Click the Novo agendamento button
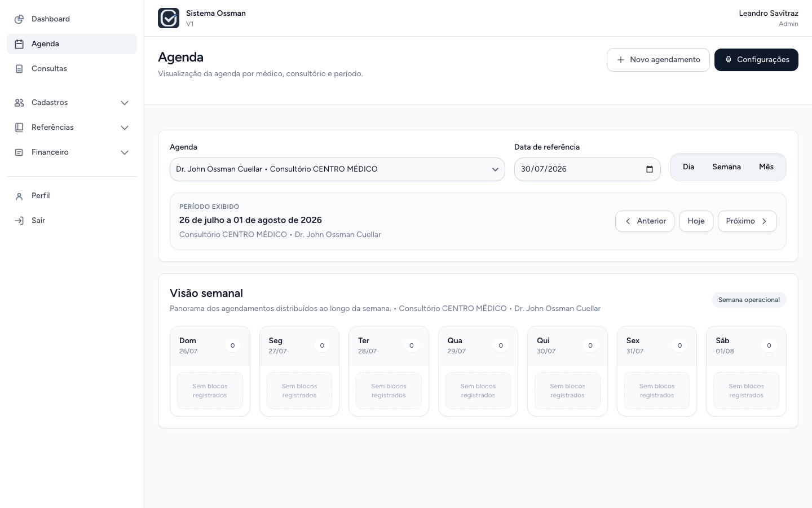This screenshot has width=812, height=508. [x=658, y=60]
